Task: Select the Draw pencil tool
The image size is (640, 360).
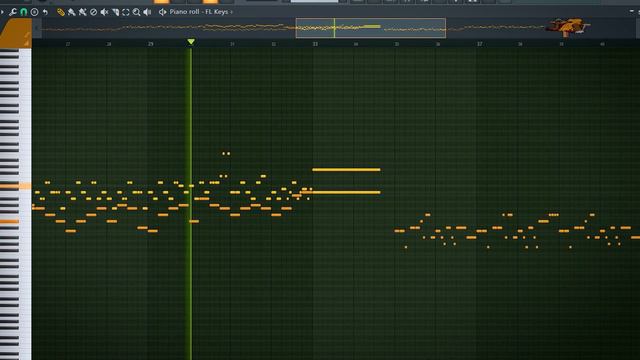Action: tap(60, 12)
